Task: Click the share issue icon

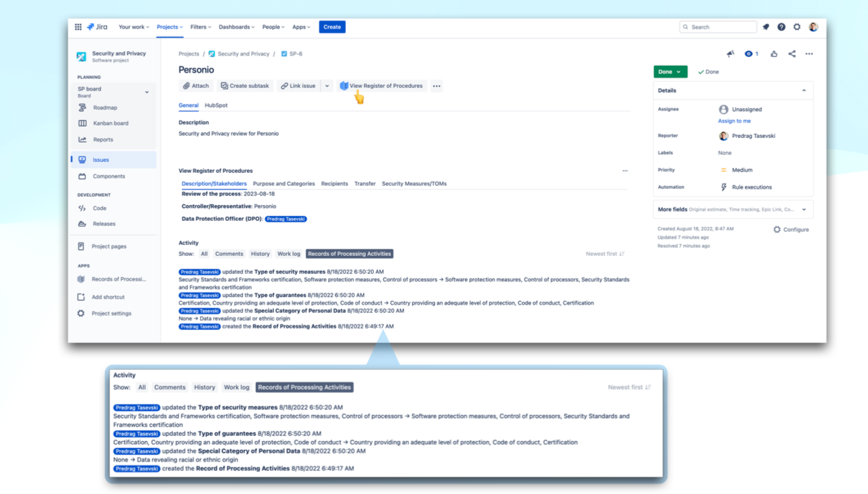Action: [792, 54]
